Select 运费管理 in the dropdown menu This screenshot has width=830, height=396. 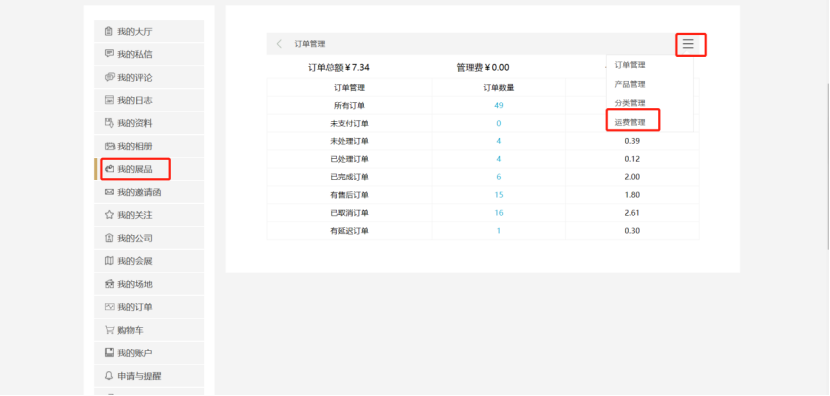point(630,122)
